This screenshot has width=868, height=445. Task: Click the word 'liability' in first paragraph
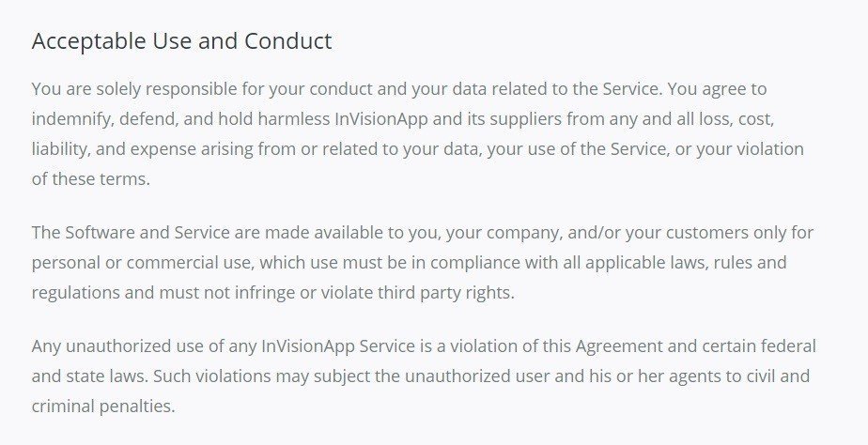[61, 149]
